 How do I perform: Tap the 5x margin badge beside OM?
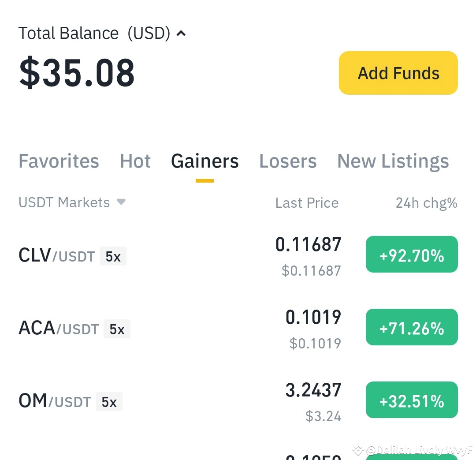(109, 401)
